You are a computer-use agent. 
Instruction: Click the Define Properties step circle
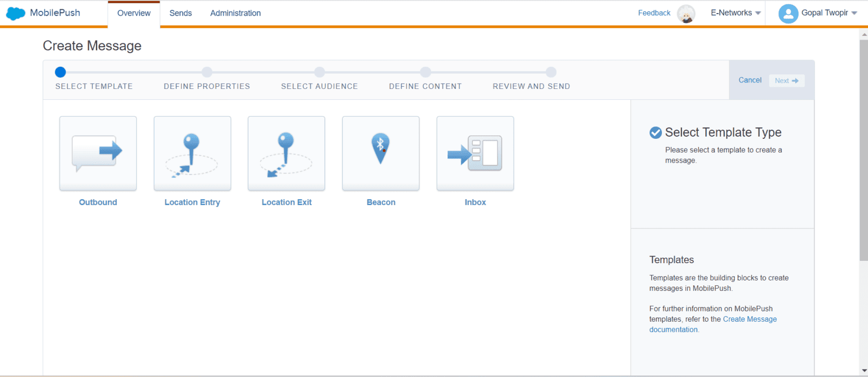207,72
